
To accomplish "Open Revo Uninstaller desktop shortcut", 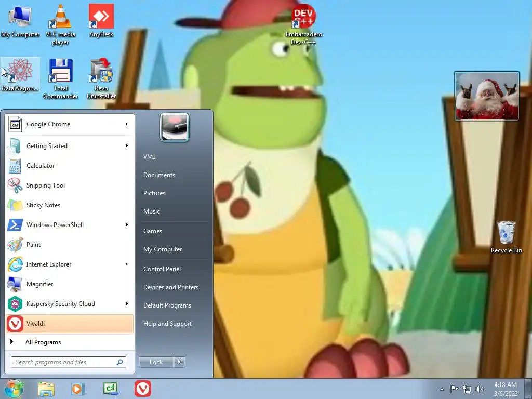I will pos(101,79).
